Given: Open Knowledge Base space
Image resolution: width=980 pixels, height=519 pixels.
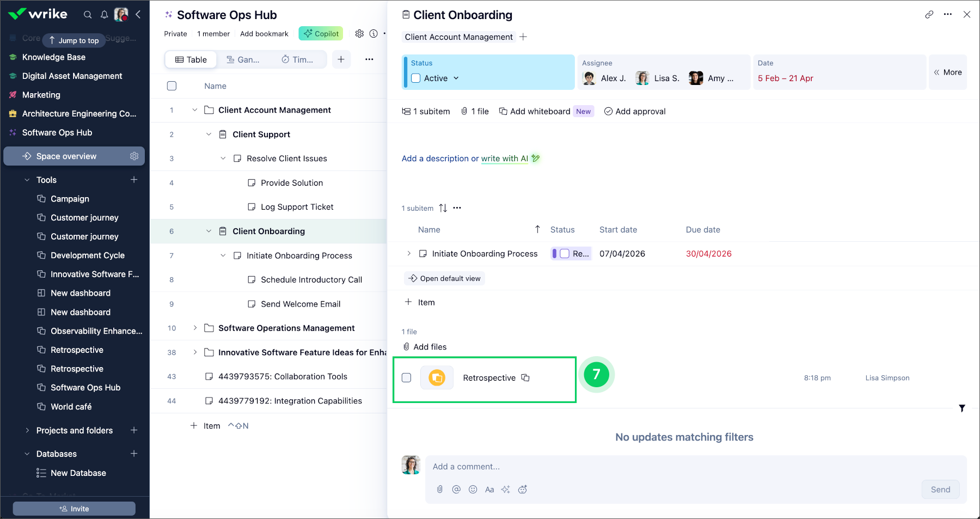Looking at the screenshot, I should click(54, 57).
